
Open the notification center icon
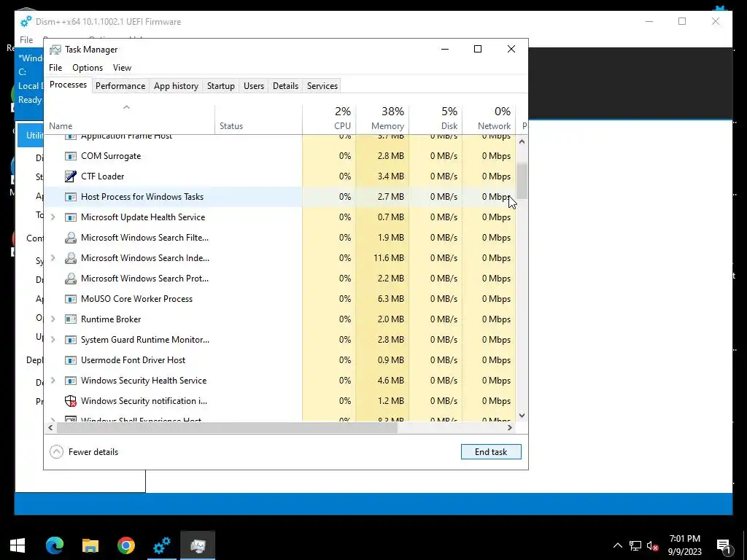pos(724,545)
